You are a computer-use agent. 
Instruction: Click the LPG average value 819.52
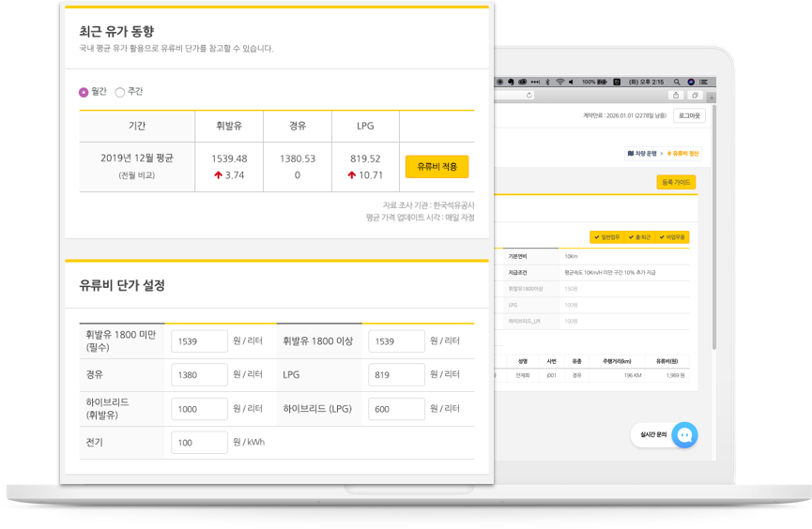coord(365,159)
